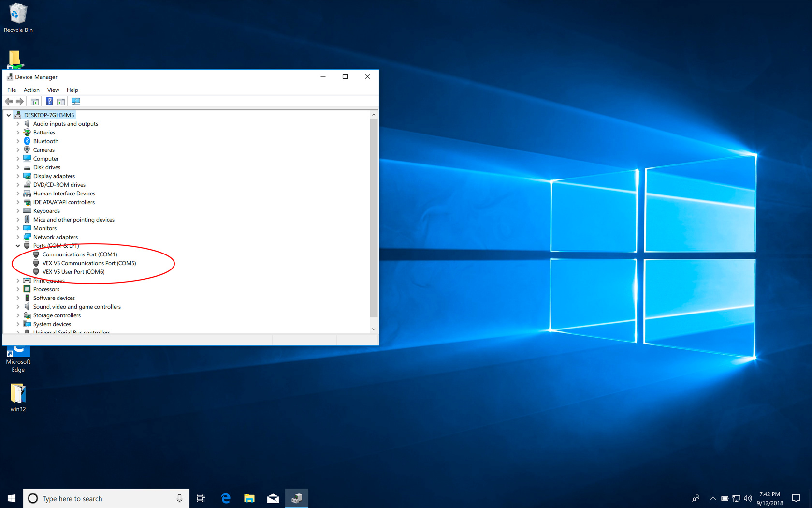Click the Back arrow toolbar icon
Screen dimensions: 812x508
tap(9, 102)
